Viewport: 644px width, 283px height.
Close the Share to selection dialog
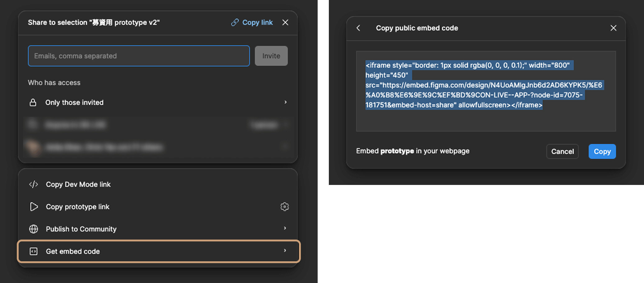point(285,22)
